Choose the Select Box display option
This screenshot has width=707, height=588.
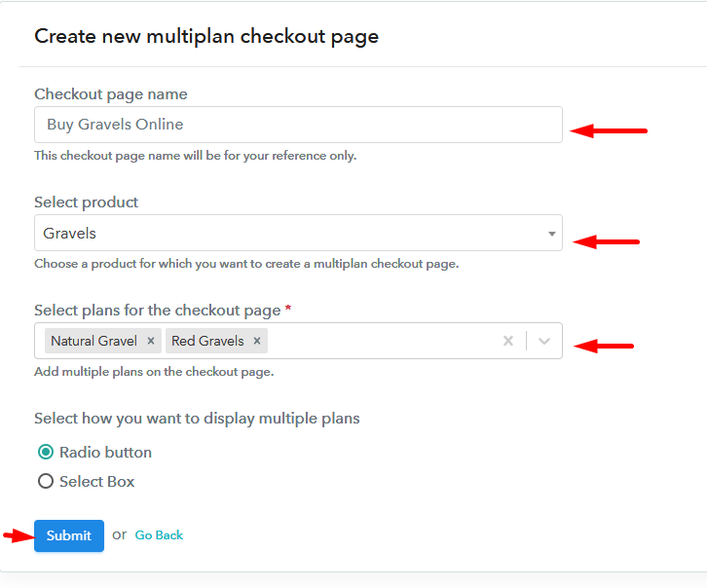(x=45, y=481)
